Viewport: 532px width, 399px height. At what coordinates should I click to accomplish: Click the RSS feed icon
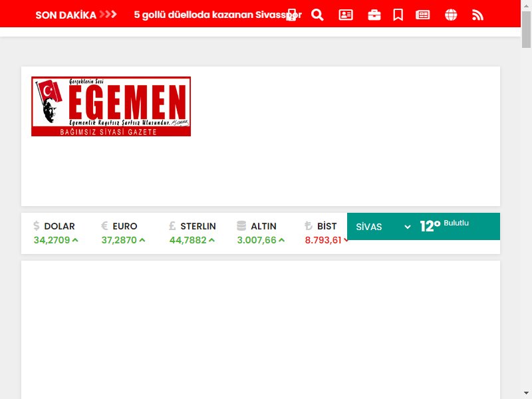477,15
